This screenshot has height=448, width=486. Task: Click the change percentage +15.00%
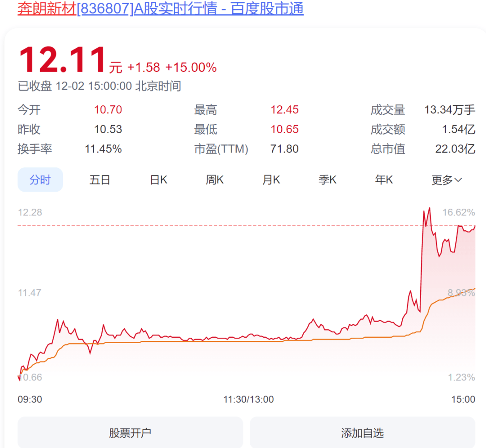coord(191,67)
